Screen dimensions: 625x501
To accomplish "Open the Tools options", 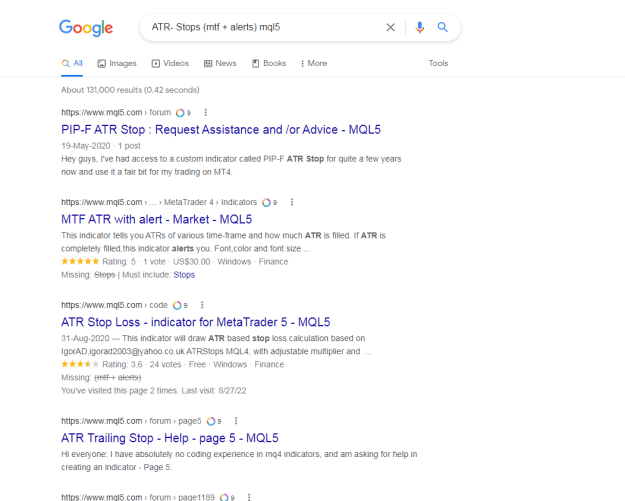I will (438, 63).
